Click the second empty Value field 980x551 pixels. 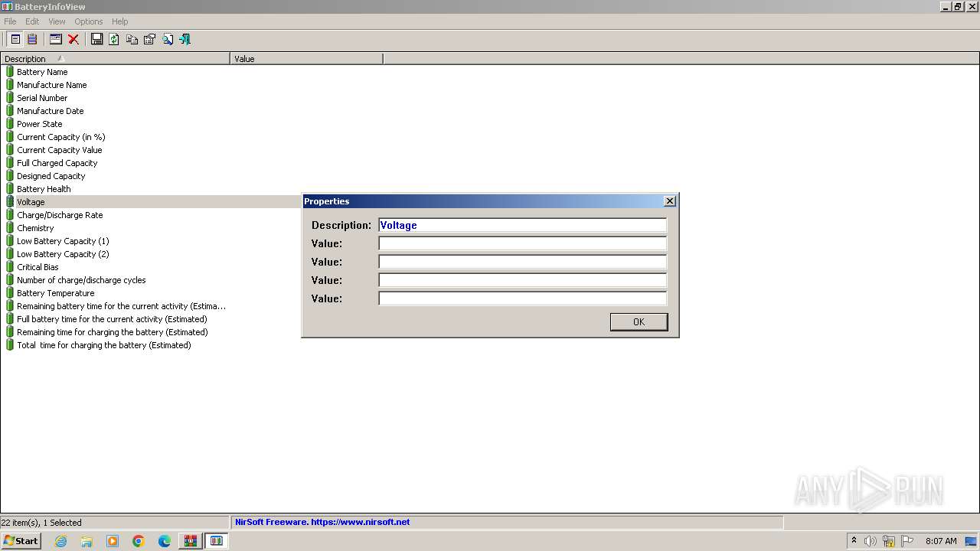tap(522, 262)
